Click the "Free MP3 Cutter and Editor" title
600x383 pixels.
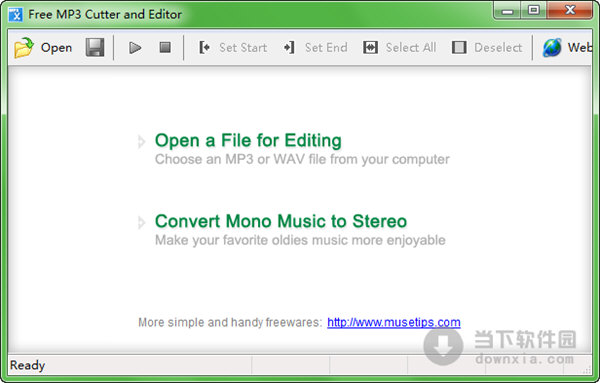(x=105, y=15)
